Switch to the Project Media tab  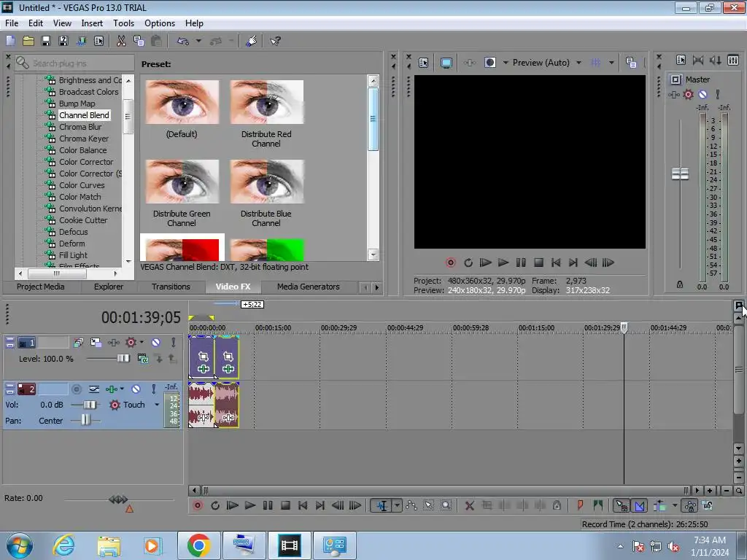tap(41, 287)
